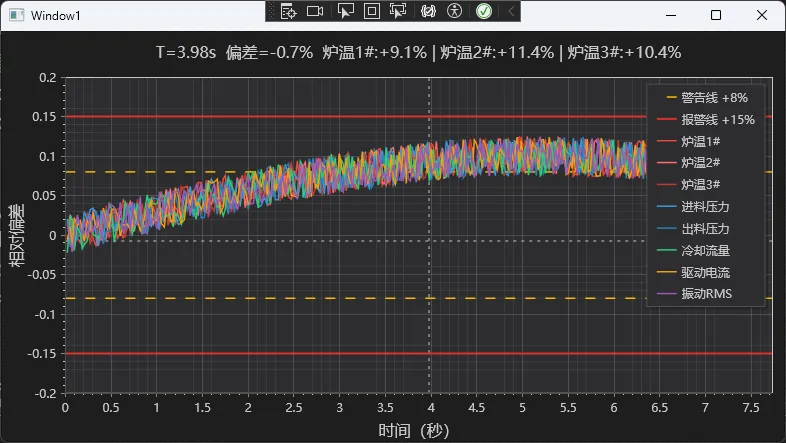The image size is (786, 443).
Task: Toggle 振动RMS series in the legend
Action: (x=706, y=294)
